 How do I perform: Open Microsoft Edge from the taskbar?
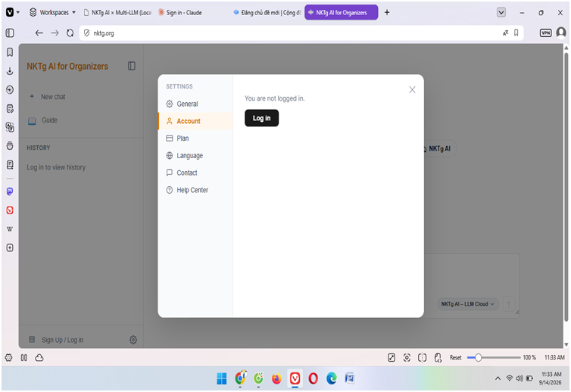[332, 378]
